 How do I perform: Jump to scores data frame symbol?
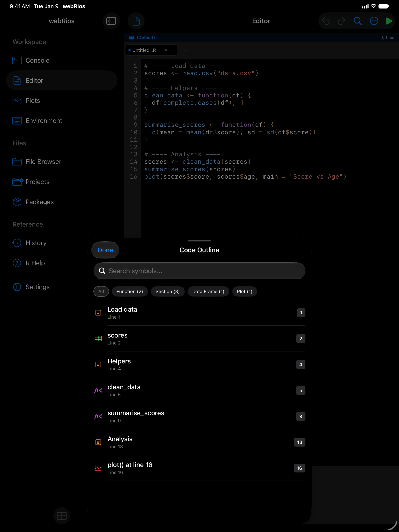(x=199, y=339)
